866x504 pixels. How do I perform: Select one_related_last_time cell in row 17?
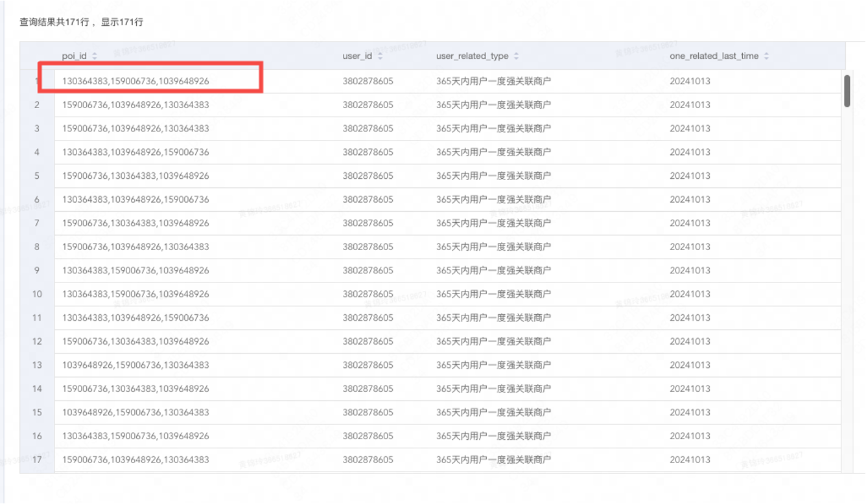coord(690,459)
